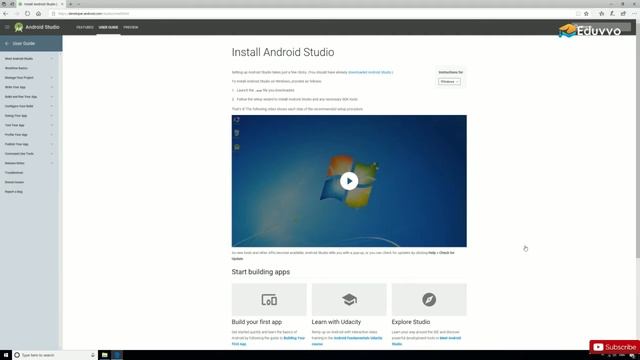Open Workflow Basics in sidebar
Viewport: 640px width, 360px height.
click(16, 68)
